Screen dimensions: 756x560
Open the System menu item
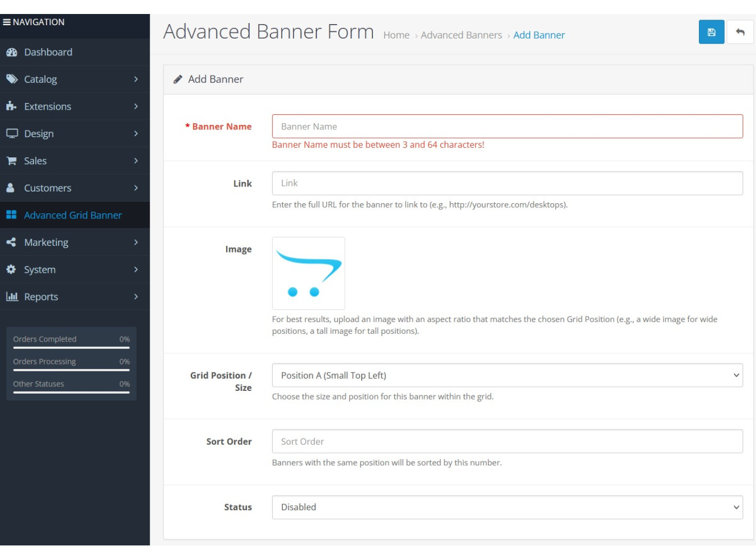[40, 270]
